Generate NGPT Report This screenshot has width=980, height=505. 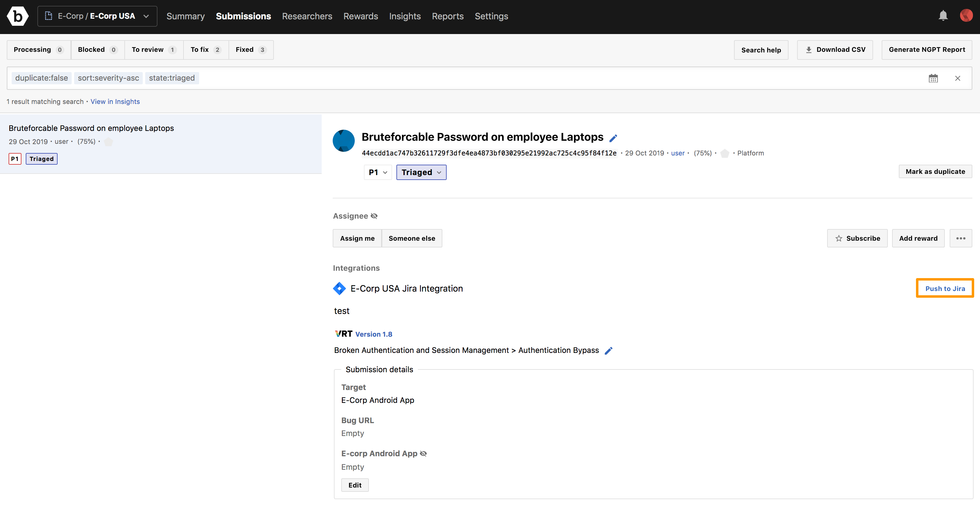pyautogui.click(x=927, y=49)
